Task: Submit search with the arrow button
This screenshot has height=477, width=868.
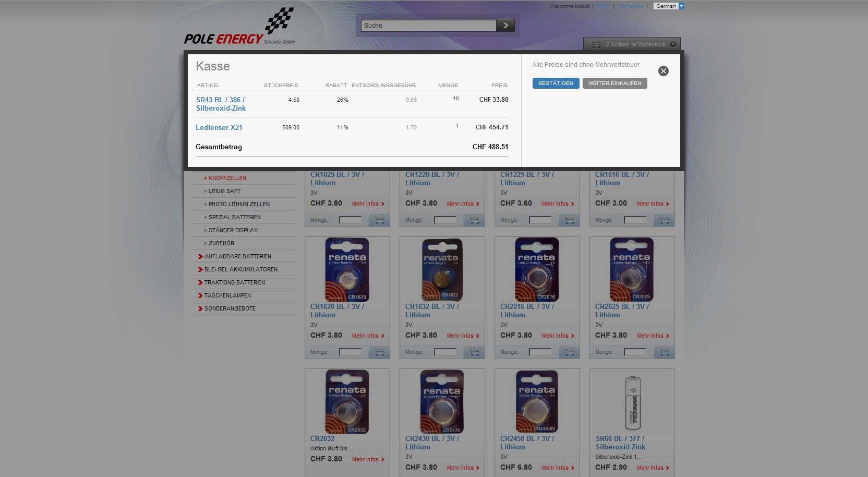Action: click(x=505, y=26)
